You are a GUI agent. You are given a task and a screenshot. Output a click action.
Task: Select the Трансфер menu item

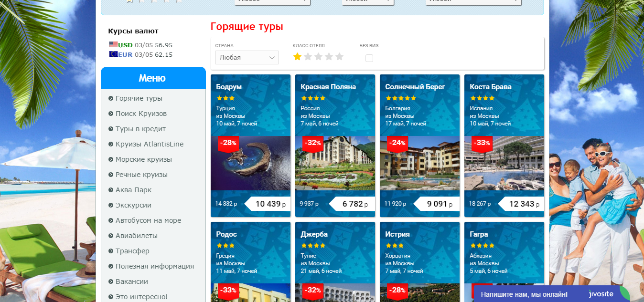(x=132, y=251)
